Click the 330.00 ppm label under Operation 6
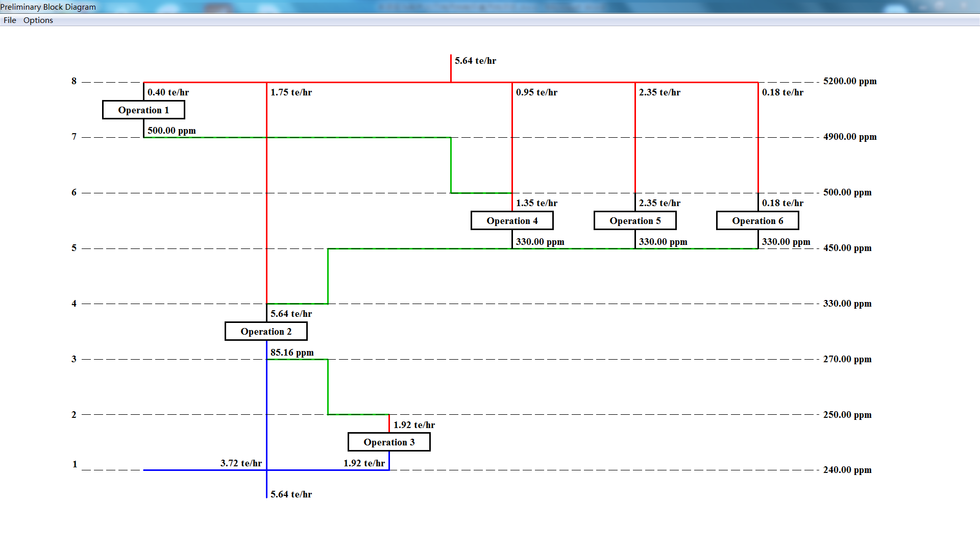Image resolution: width=980 pixels, height=551 pixels. pyautogui.click(x=786, y=242)
